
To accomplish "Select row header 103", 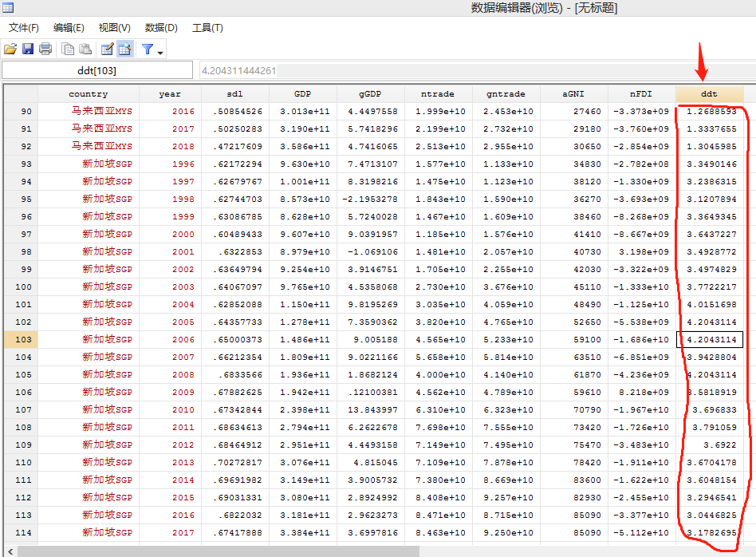I will 22,339.
